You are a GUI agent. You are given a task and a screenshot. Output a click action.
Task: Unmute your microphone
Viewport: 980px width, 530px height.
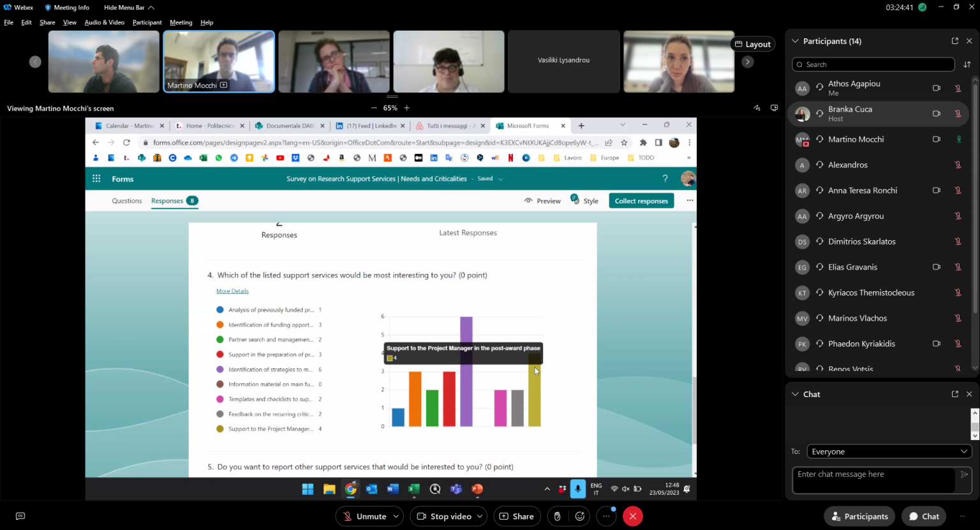pyautogui.click(x=364, y=516)
